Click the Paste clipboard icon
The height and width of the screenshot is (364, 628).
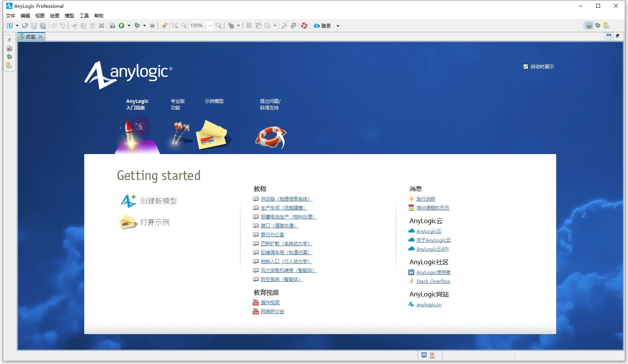92,26
